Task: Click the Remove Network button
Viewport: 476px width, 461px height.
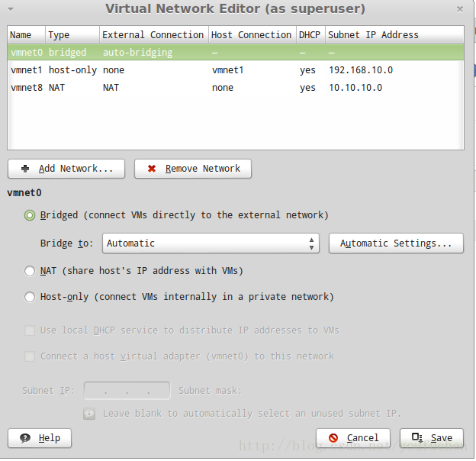Action: pos(193,169)
